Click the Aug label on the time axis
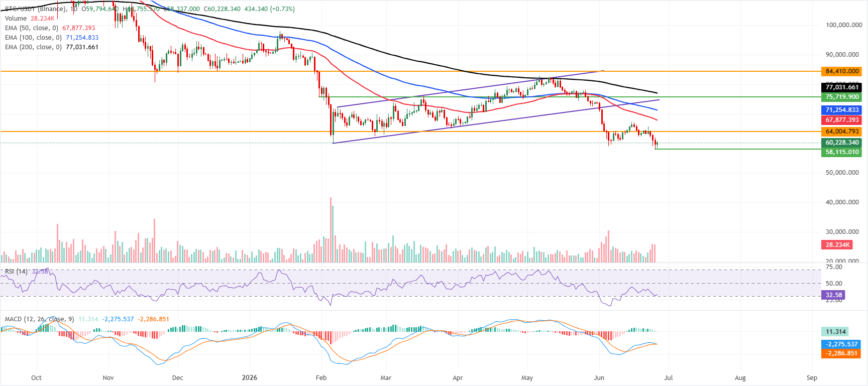Viewport: 868px width, 386px height. tap(740, 378)
